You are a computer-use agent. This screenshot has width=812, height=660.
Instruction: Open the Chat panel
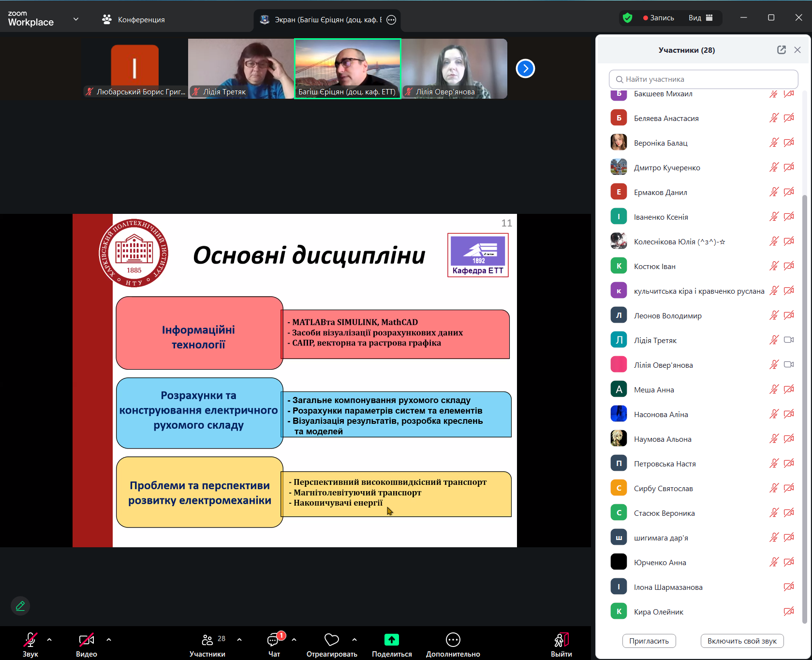point(274,641)
